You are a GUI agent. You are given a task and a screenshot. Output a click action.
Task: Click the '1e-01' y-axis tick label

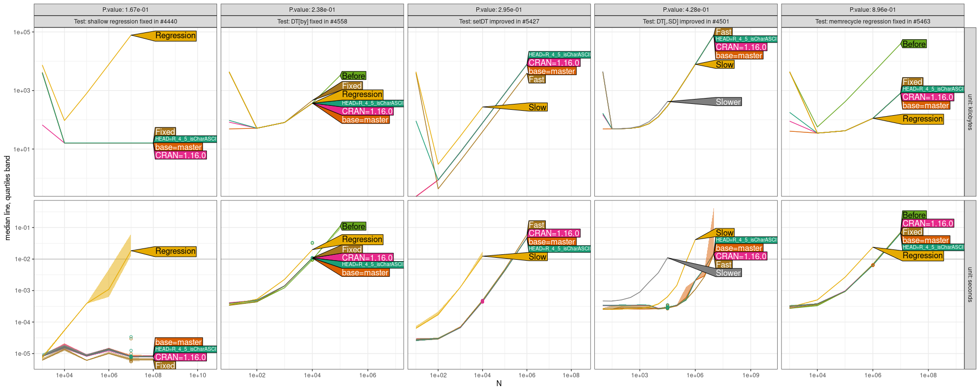[23, 228]
